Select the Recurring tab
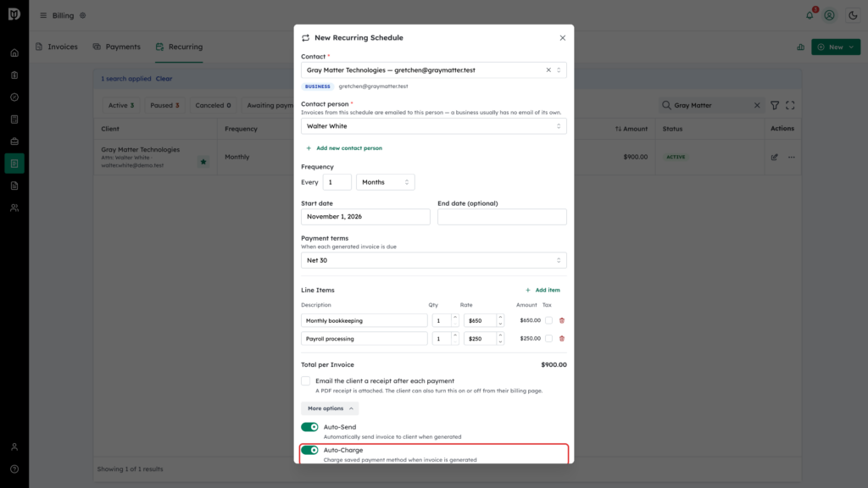The height and width of the screenshot is (488, 868). pyautogui.click(x=179, y=47)
